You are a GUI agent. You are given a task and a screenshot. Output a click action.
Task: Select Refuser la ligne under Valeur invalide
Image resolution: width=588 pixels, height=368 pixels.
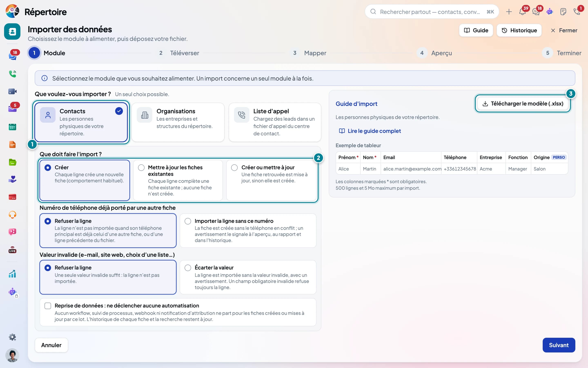point(108,277)
